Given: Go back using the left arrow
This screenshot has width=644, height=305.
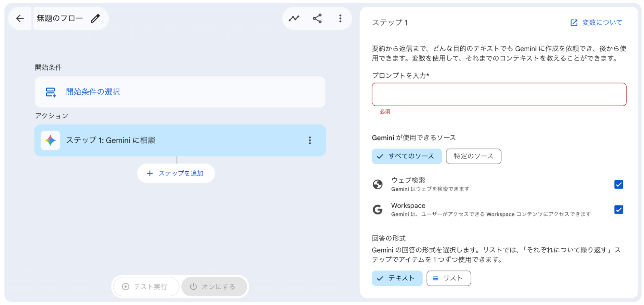Looking at the screenshot, I should (20, 18).
